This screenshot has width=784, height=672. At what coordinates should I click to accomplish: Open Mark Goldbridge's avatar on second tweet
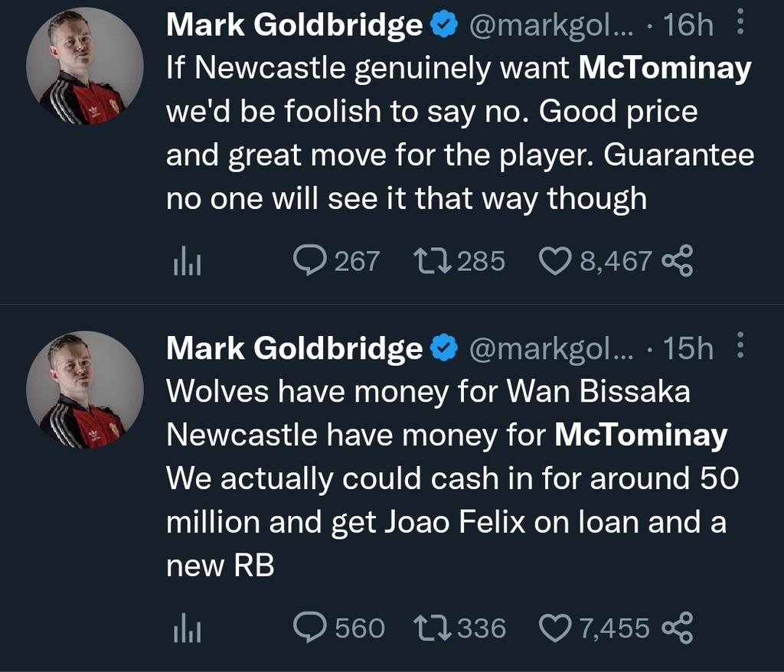tap(85, 390)
